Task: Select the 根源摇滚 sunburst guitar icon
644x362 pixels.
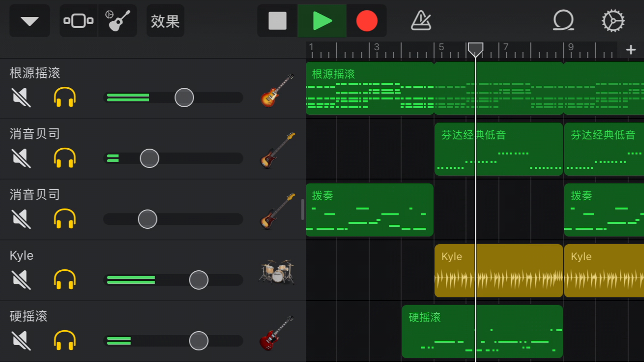Action: [277, 90]
